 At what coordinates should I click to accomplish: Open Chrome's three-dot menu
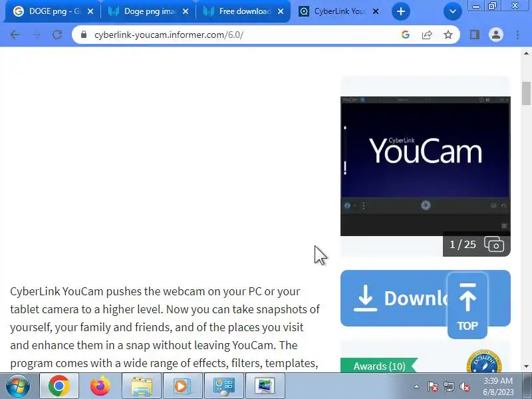pos(517,35)
